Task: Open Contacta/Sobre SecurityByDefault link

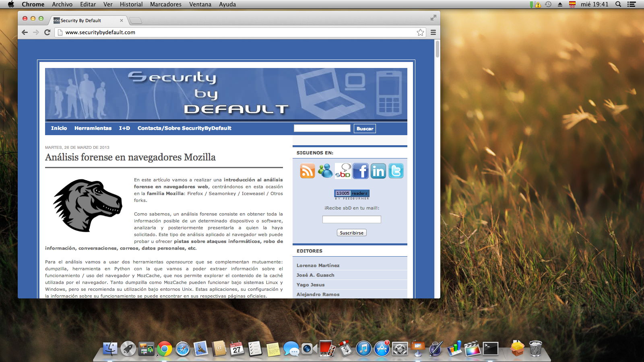Action: point(184,128)
